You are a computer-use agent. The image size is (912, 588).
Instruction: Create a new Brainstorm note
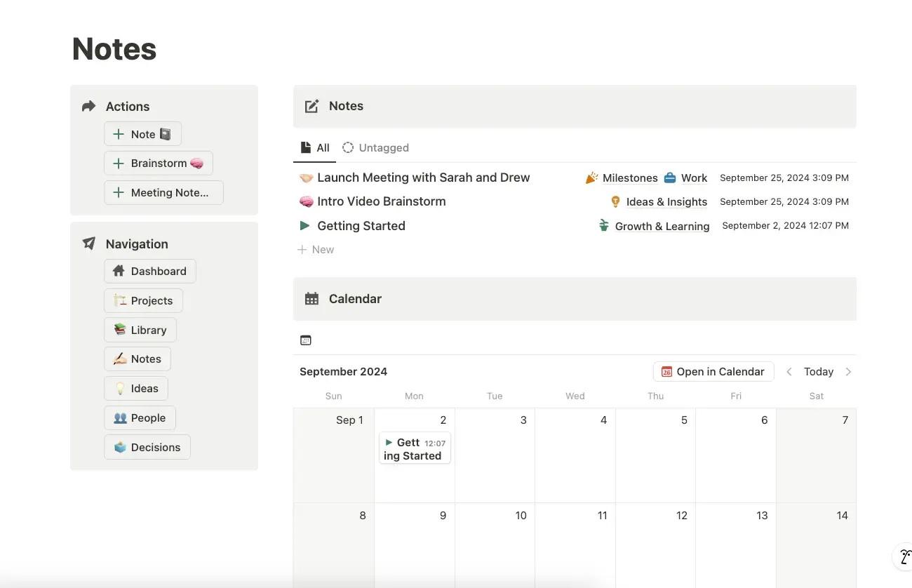158,163
